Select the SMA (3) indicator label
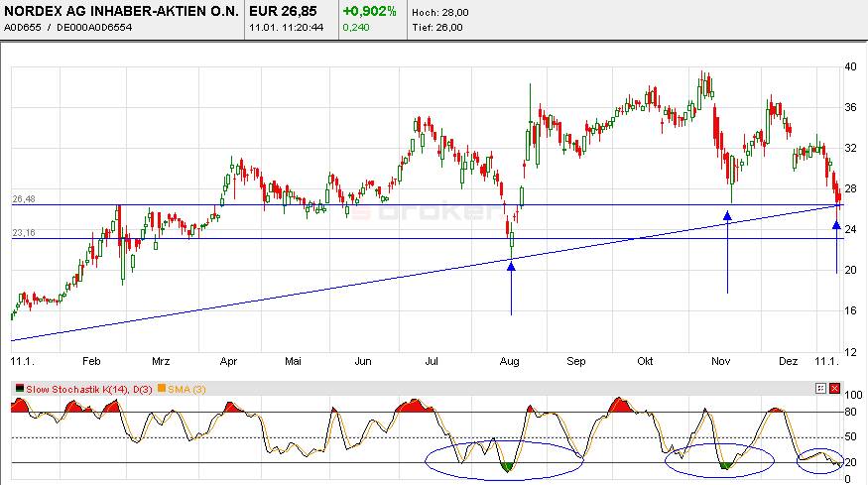The width and height of the screenshot is (868, 485). 186,389
